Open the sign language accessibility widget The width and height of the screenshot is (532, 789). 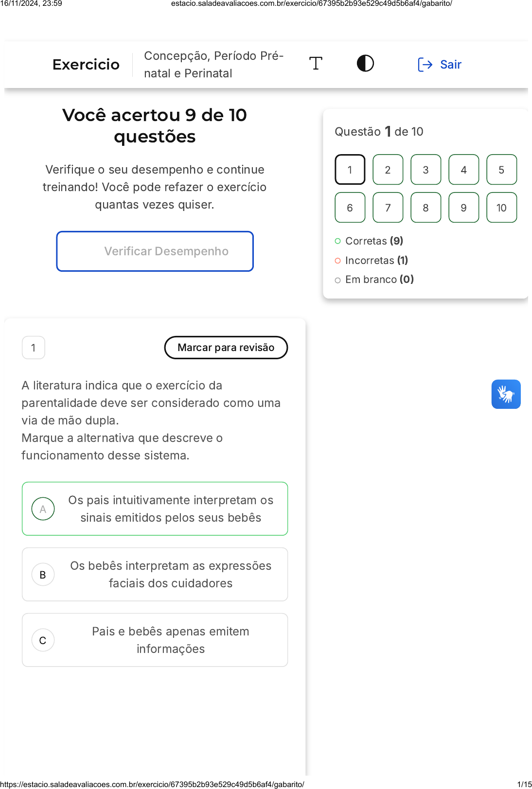tap(506, 394)
